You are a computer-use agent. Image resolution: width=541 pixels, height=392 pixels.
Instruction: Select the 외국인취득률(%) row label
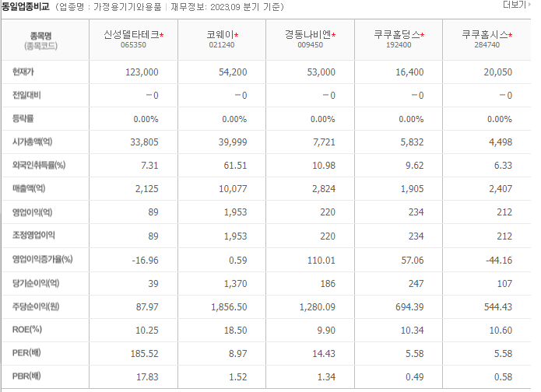click(39, 165)
